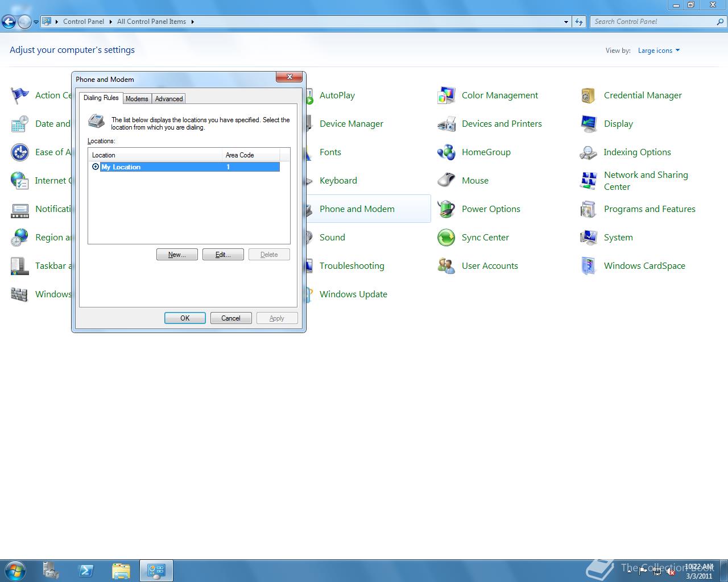This screenshot has width=728, height=582.
Task: Click the Control Panel breadcrumb
Action: [x=84, y=22]
